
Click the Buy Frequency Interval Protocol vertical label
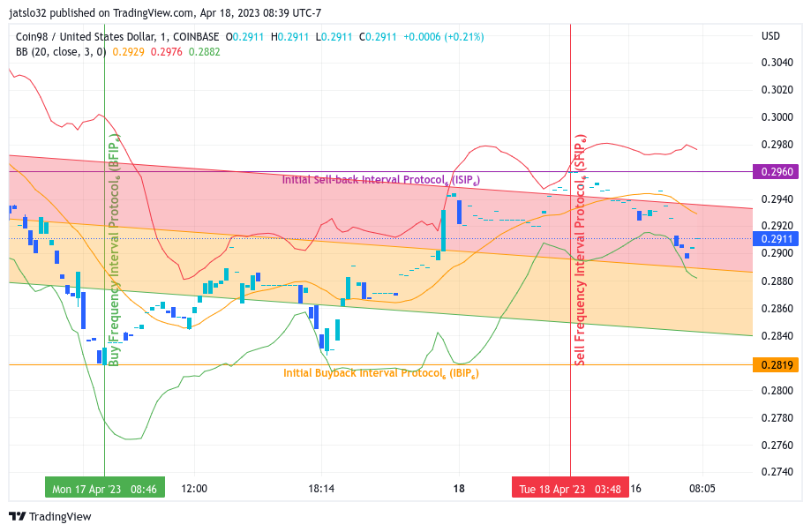[115, 251]
